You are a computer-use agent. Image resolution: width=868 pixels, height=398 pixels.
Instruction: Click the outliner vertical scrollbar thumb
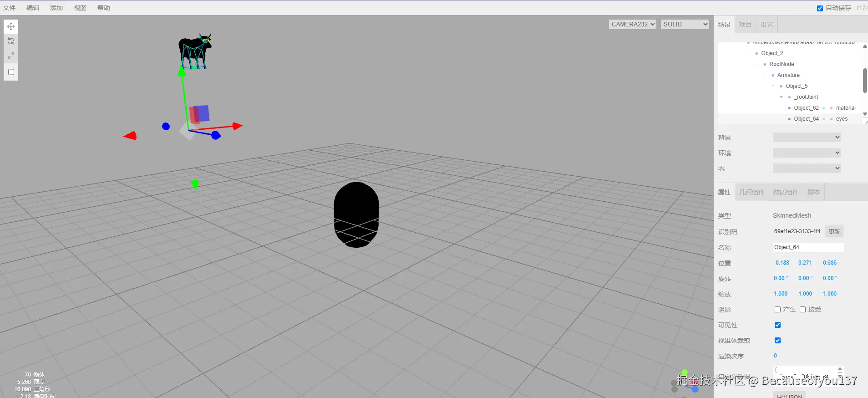point(865,80)
